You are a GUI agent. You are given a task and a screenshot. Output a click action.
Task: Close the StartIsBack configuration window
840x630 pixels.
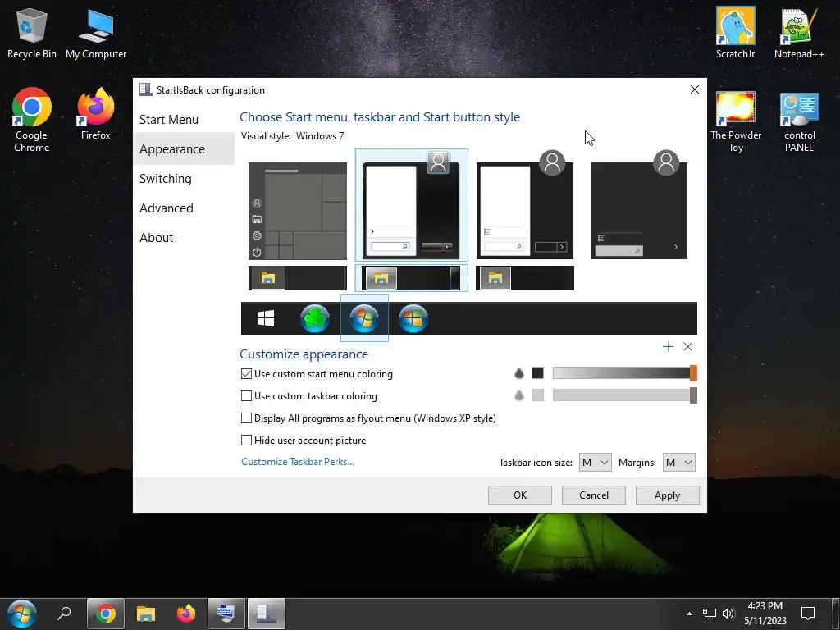[x=694, y=89]
